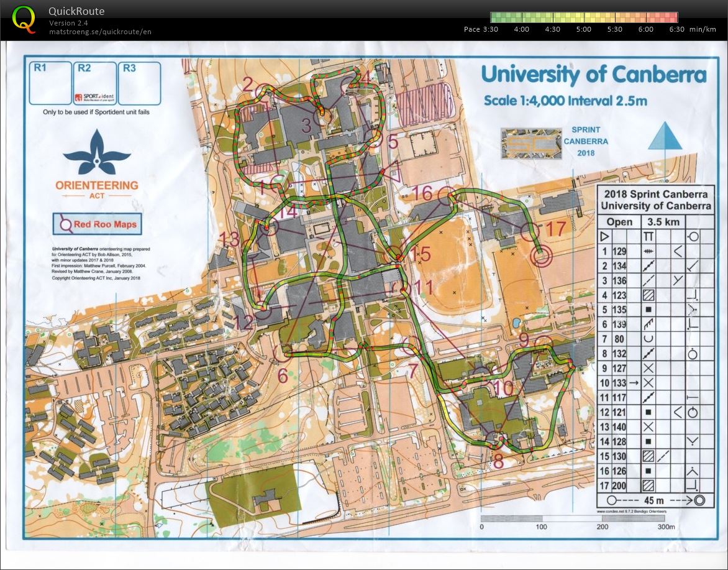
Task: Click the QuickRoute Q logo
Action: (24, 18)
